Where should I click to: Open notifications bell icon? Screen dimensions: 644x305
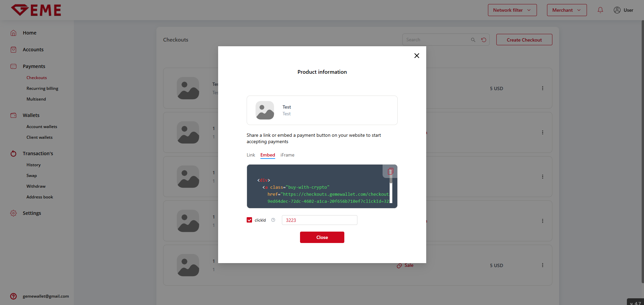pyautogui.click(x=600, y=10)
